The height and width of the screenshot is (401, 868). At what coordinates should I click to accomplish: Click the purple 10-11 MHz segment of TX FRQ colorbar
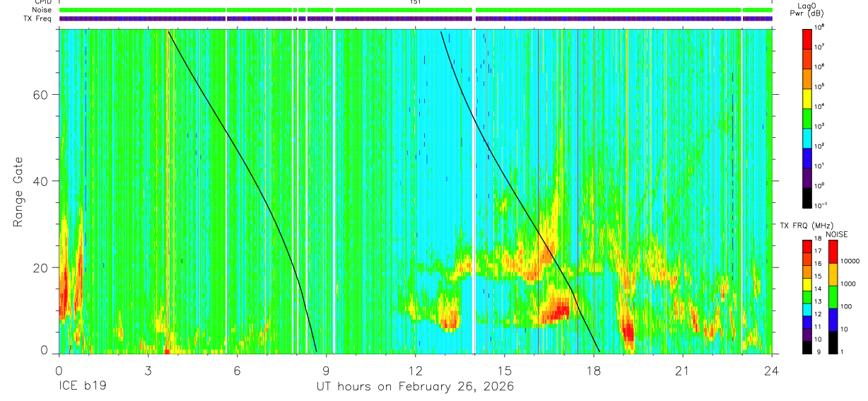807,334
